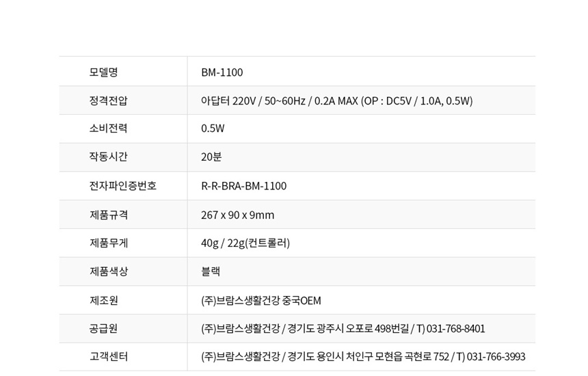Select the R-R-BRA-BM-1100 certification number
588x376 pixels.
244,186
